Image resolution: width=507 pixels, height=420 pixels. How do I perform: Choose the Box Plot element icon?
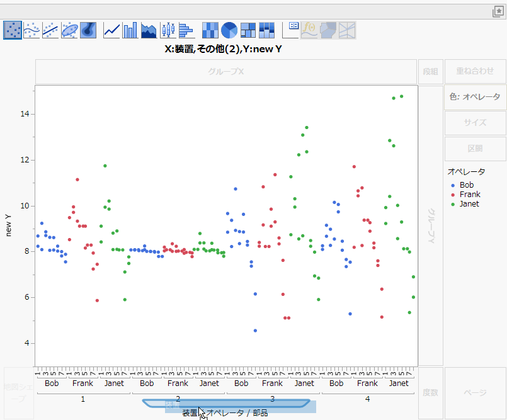(168, 30)
